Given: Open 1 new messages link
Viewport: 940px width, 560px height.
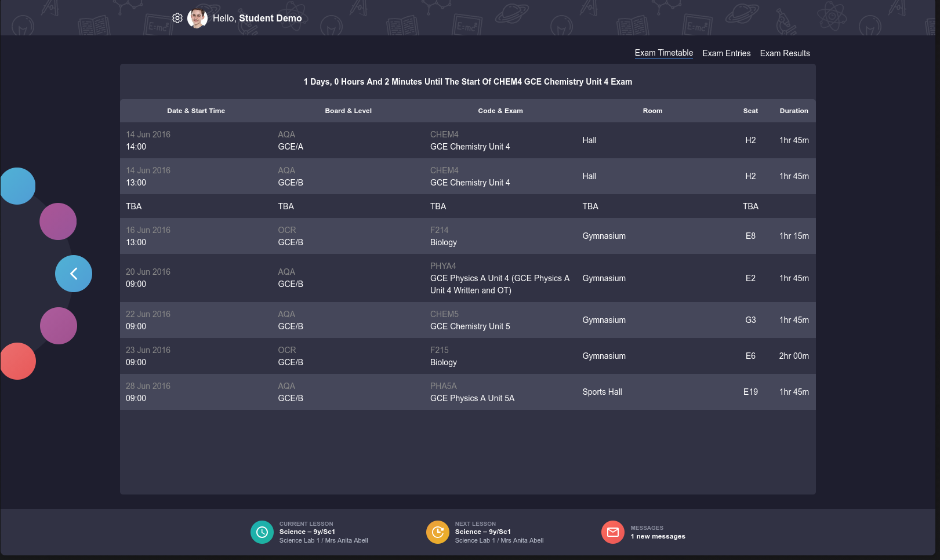Looking at the screenshot, I should coord(658,536).
